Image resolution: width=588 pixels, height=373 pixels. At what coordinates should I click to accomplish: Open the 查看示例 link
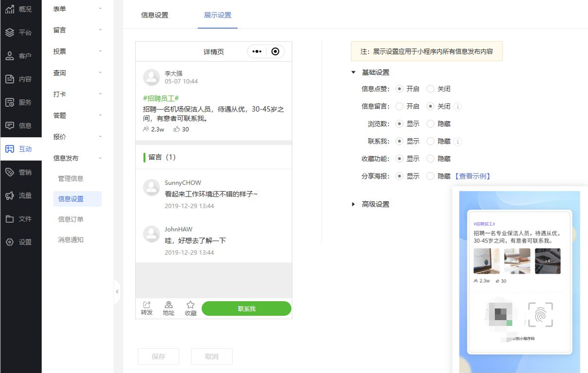pyautogui.click(x=473, y=177)
